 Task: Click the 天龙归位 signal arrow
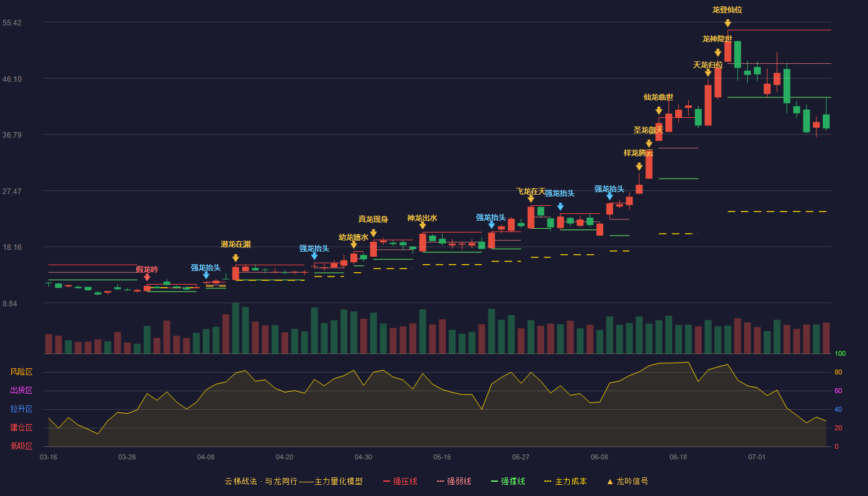tap(708, 73)
